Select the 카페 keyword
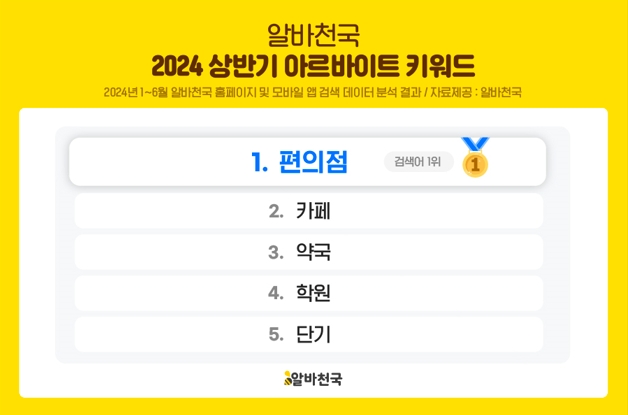The height and width of the screenshot is (415, 628). point(313,211)
